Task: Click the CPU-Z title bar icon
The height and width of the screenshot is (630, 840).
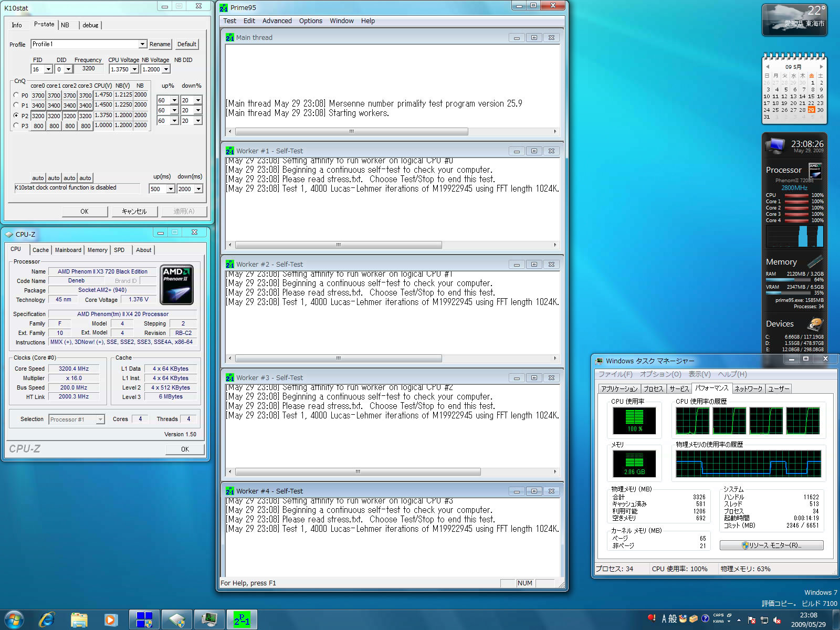Action: (x=9, y=234)
